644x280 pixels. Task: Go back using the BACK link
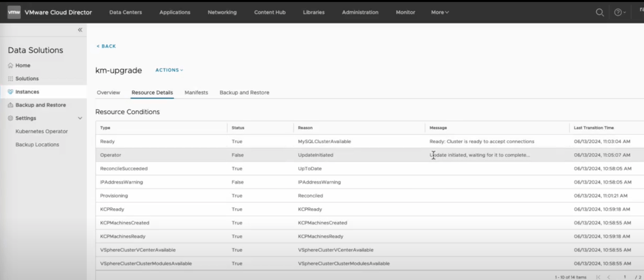point(106,46)
